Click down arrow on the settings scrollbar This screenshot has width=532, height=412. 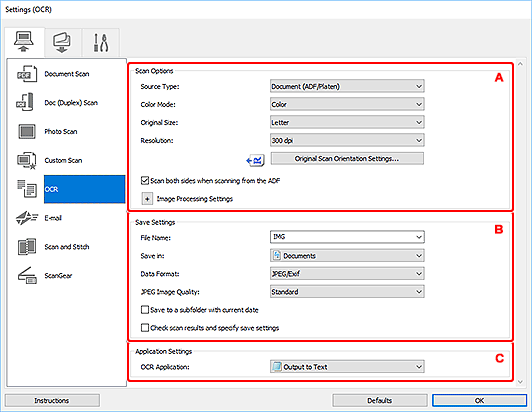click(x=520, y=382)
